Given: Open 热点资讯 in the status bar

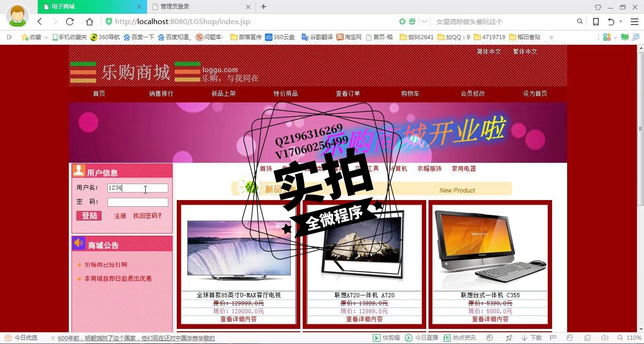Looking at the screenshot, I should point(459,338).
